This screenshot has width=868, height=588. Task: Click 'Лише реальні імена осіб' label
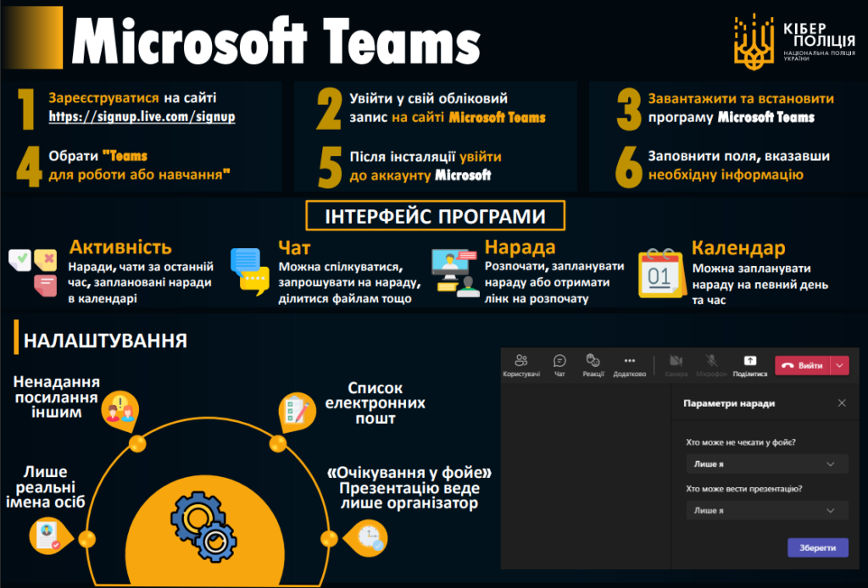[x=46, y=487]
